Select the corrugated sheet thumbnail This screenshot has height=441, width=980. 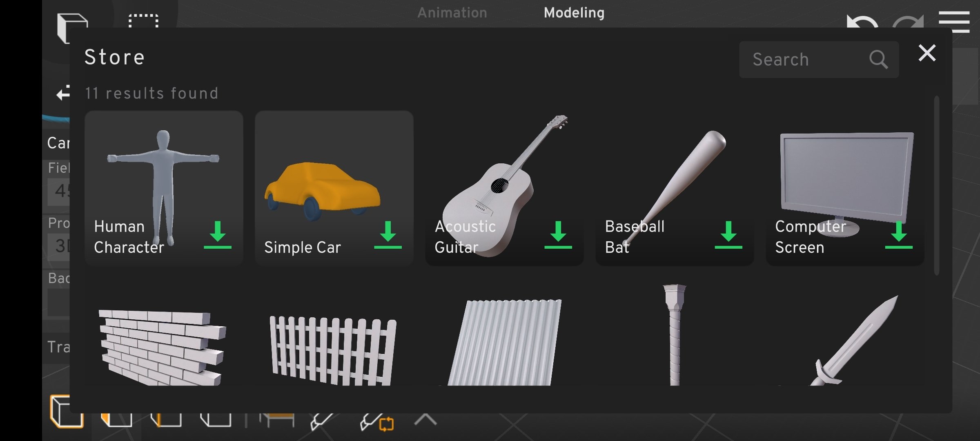(505, 343)
